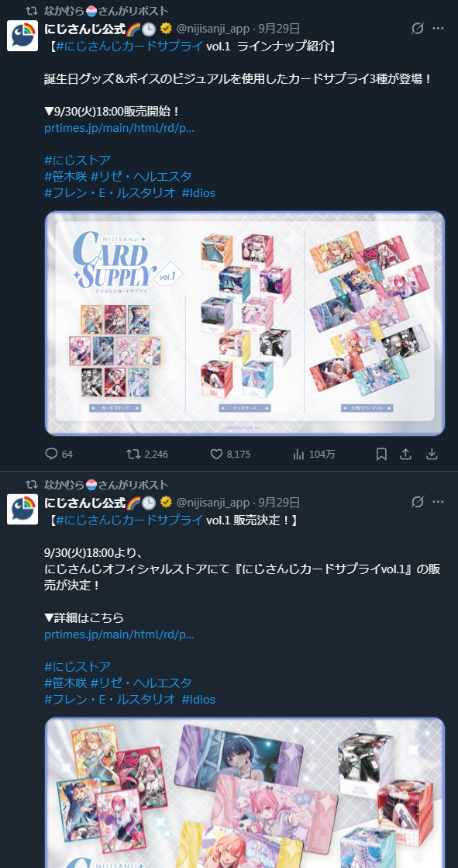Open #Idios hashtag in second post
This screenshot has width=458, height=868.
tap(198, 699)
